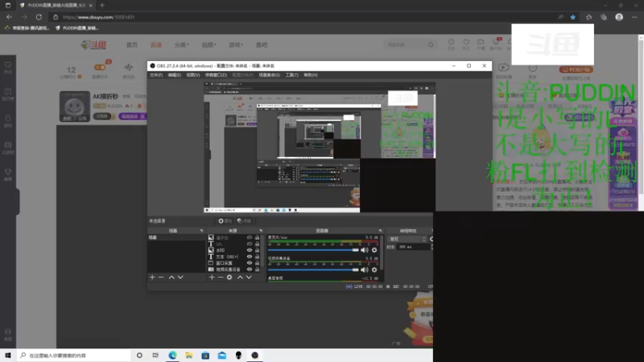Unlock the 水印 source with its lock icon

pyautogui.click(x=257, y=250)
